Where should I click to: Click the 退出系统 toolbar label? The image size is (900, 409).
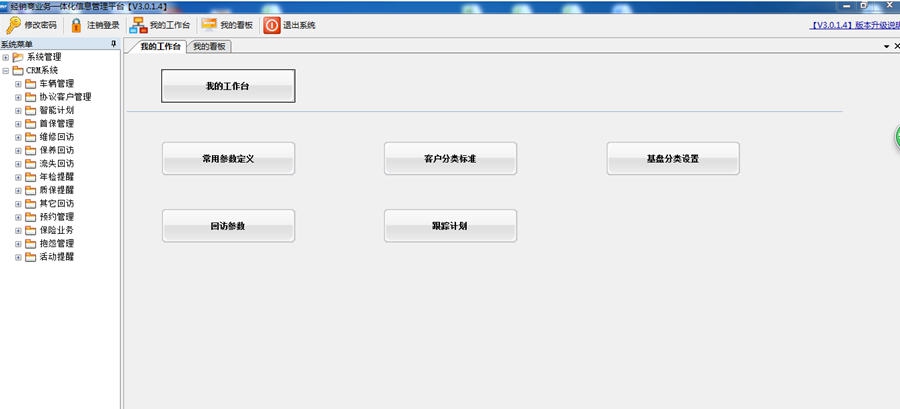299,25
